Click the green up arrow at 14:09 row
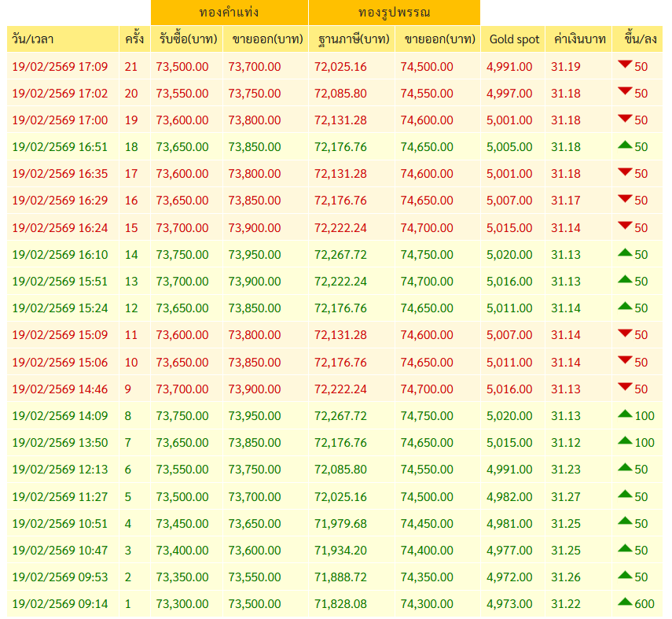672x619 pixels. point(625,414)
